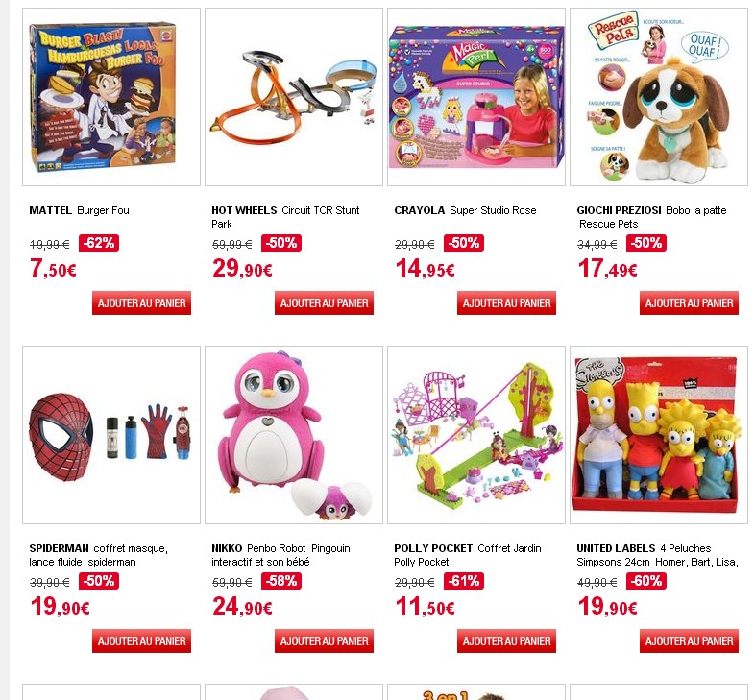This screenshot has height=700, width=755.
Task: Add Crayola Super Studio Rose to cart
Action: 506,302
